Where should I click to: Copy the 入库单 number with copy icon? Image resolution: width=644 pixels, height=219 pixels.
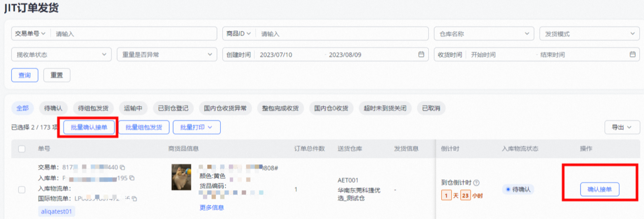tap(132, 178)
